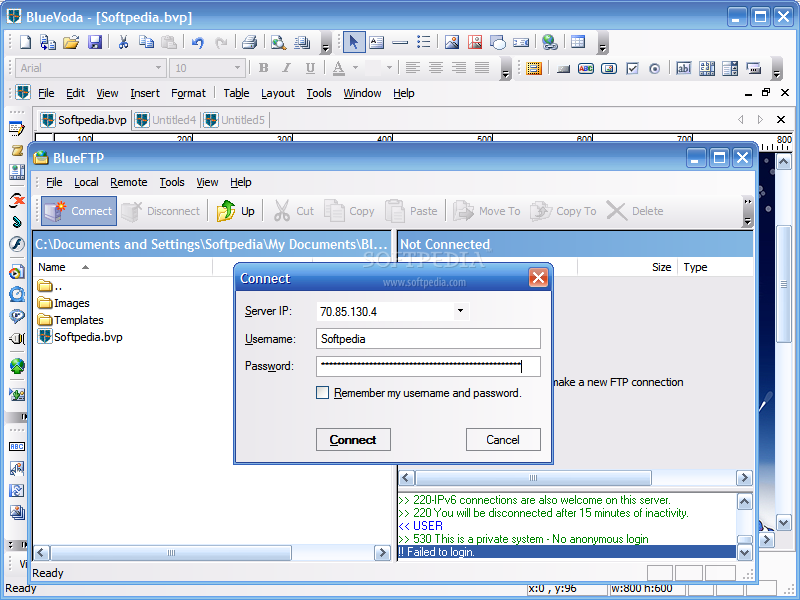This screenshot has height=600, width=800.
Task: Click the Bold formatting icon
Action: click(263, 68)
